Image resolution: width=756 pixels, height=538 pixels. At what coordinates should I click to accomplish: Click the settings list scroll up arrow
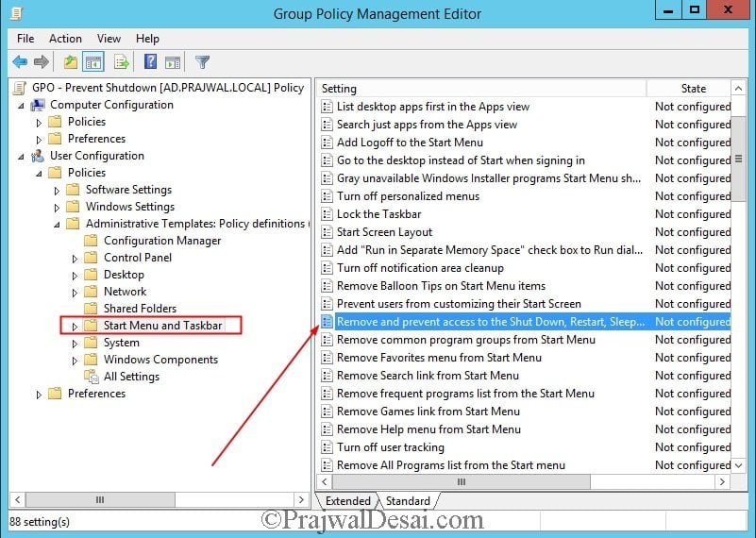(739, 89)
